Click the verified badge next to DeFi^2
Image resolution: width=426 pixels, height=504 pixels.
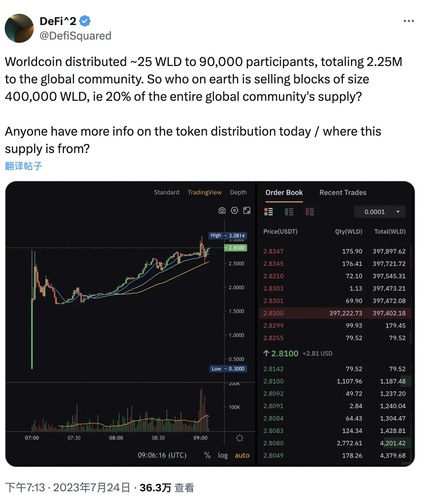[x=85, y=21]
